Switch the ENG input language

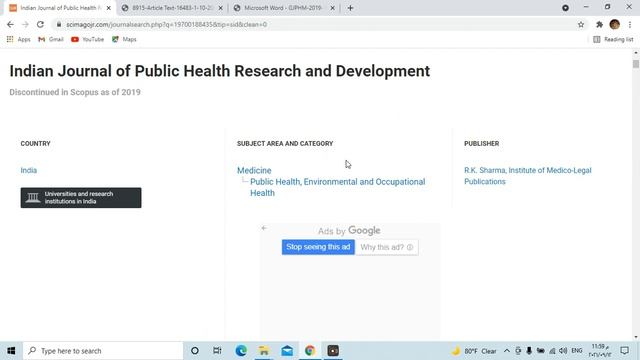(x=577, y=351)
